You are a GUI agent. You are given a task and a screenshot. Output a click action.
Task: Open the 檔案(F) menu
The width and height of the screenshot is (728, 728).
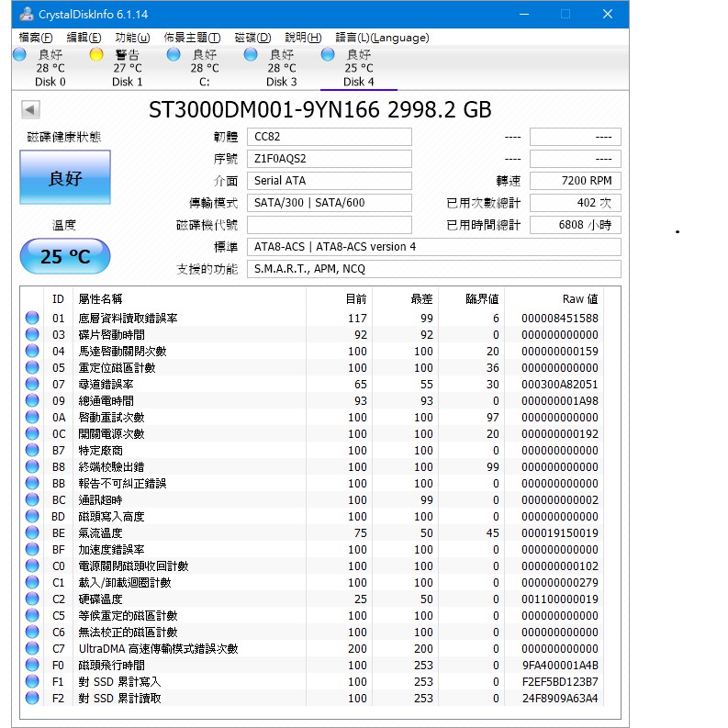[35, 38]
